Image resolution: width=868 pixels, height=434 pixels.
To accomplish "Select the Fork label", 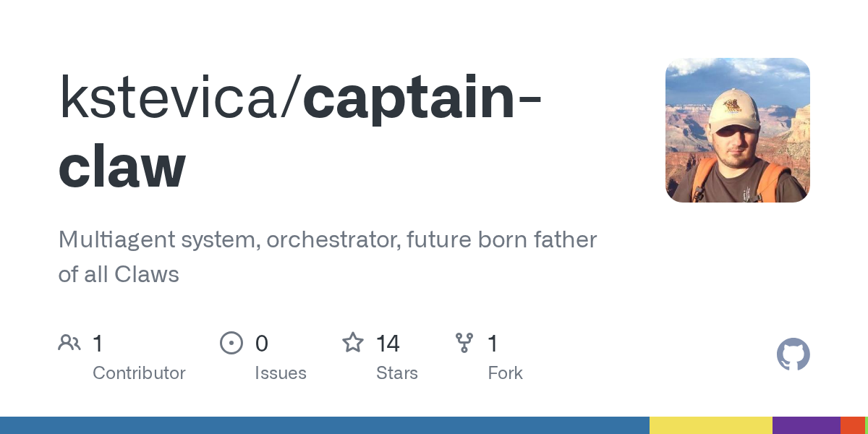I will point(505,373).
